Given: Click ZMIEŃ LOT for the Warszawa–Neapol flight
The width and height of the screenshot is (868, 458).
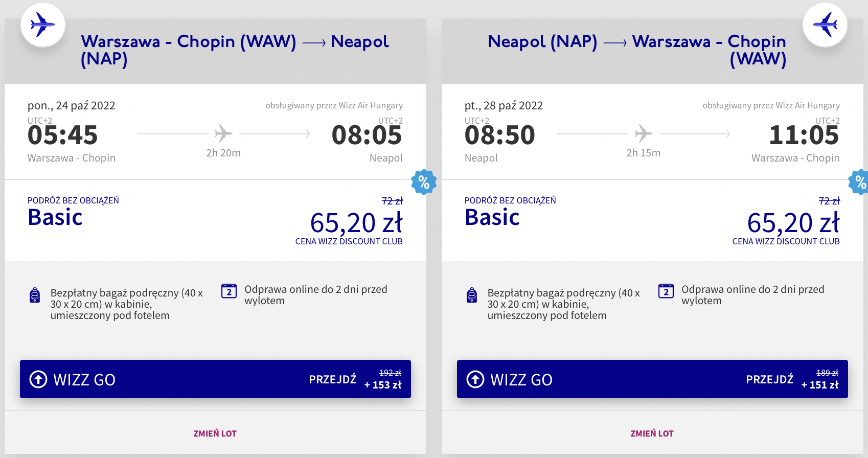Looking at the screenshot, I should point(215,433).
